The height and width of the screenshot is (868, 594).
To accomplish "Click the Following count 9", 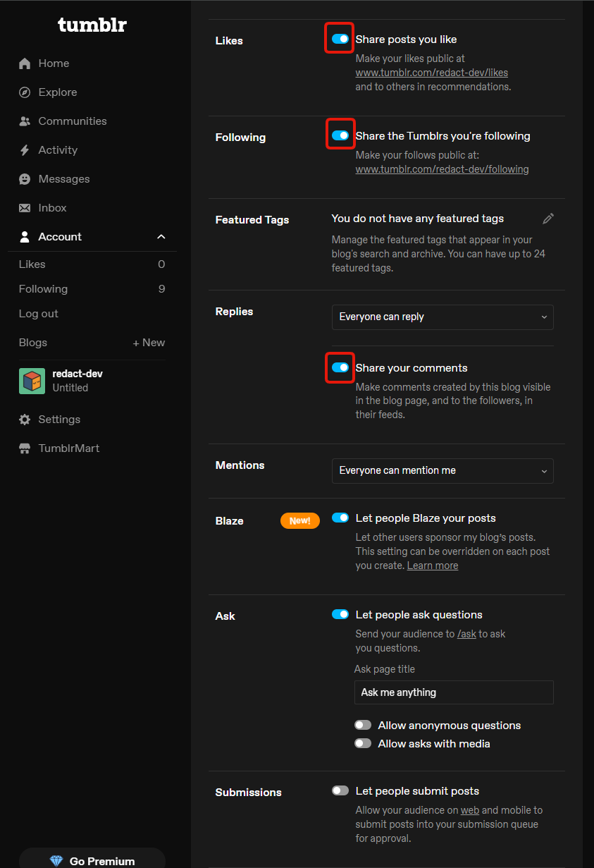I will click(161, 289).
